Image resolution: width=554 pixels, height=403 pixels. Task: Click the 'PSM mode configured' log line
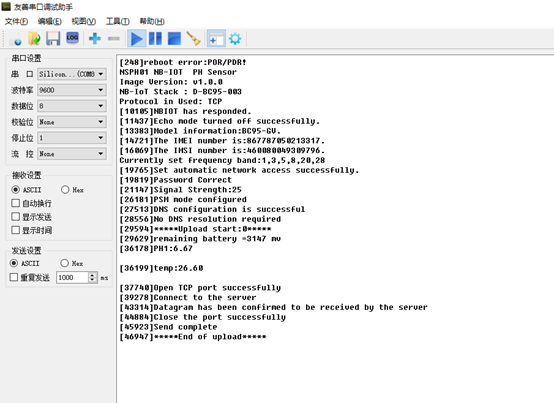click(183, 200)
